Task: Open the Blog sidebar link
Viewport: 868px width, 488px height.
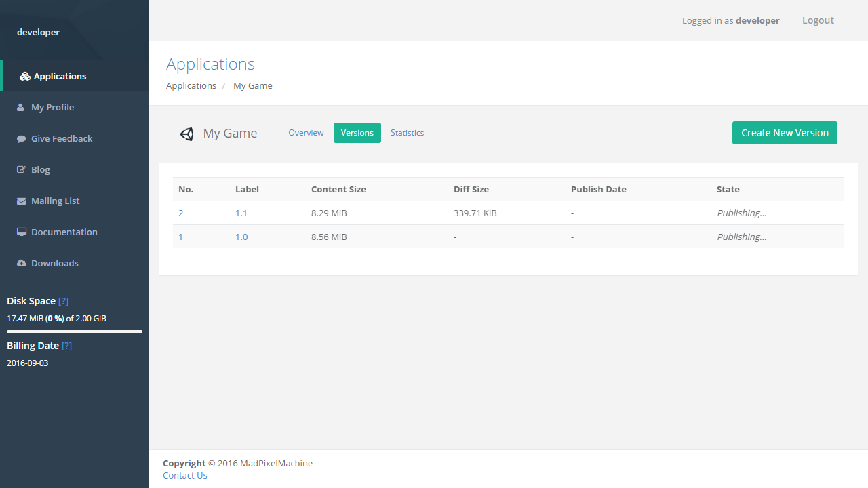Action: point(75,169)
